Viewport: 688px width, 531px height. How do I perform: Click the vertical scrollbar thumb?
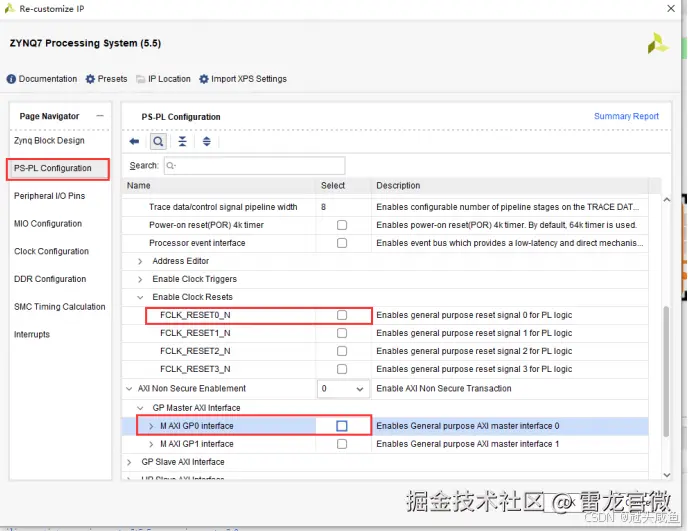[666, 371]
